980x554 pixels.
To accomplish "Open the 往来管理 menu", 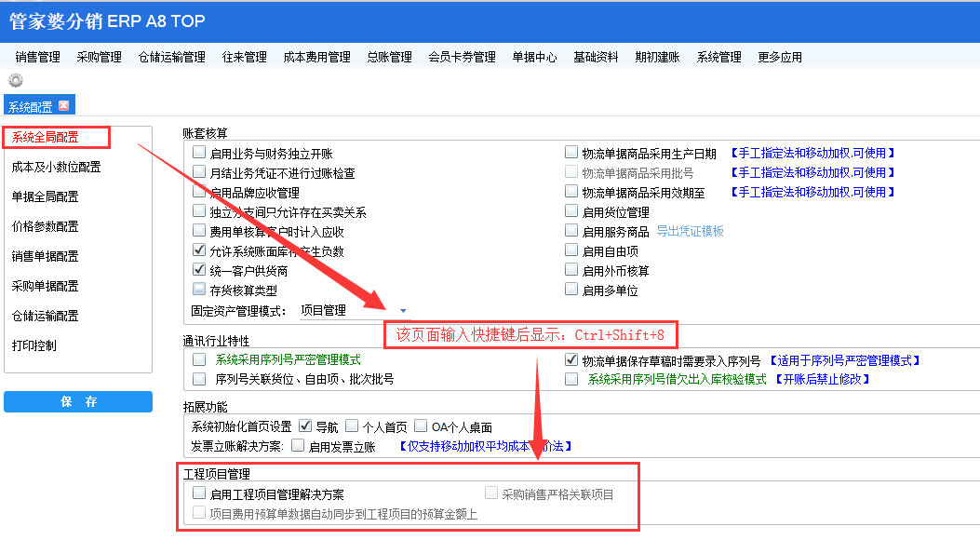I will tap(245, 57).
